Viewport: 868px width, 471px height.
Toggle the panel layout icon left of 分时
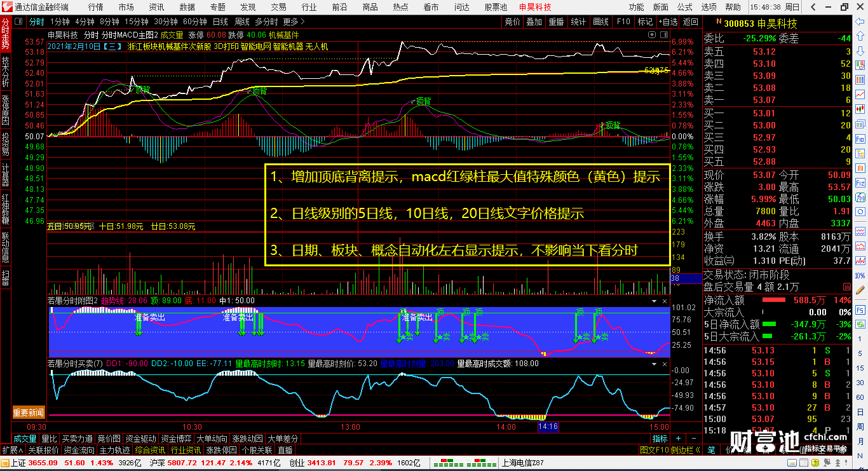18,22
